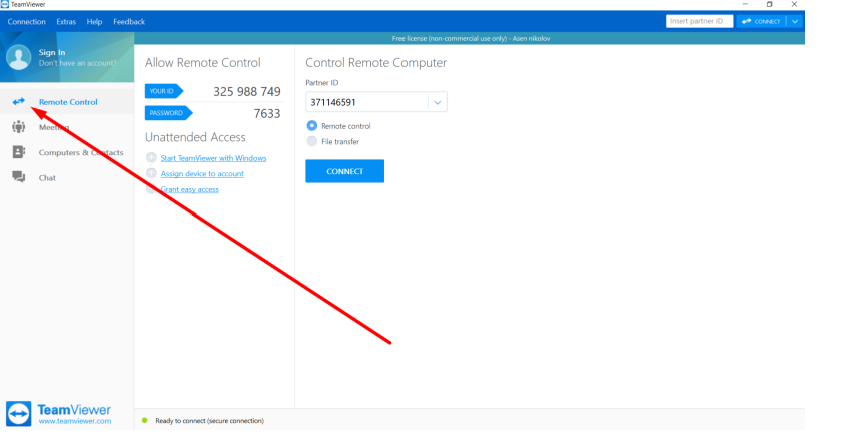Click the Control Remote Computer heading
841x433 pixels.
coord(376,63)
